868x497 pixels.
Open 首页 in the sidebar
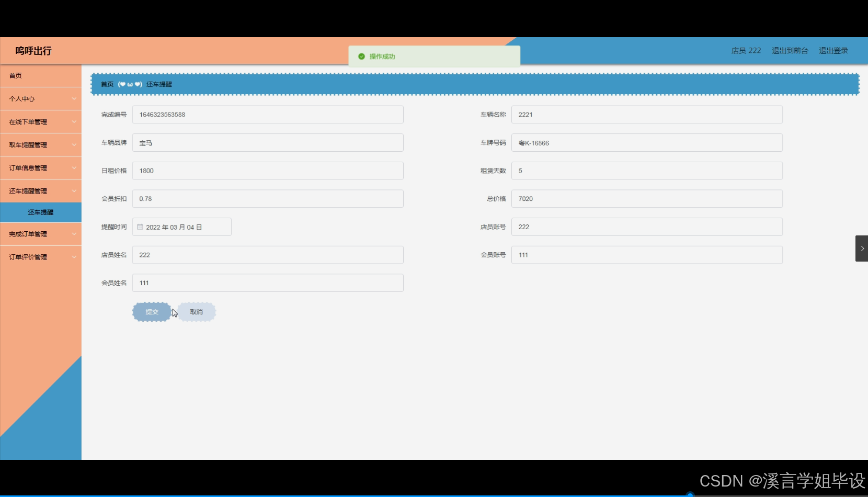pyautogui.click(x=41, y=76)
